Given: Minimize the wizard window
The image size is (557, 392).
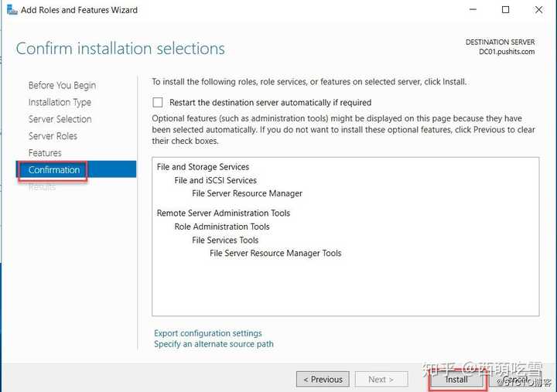Looking at the screenshot, I should (x=473, y=9).
